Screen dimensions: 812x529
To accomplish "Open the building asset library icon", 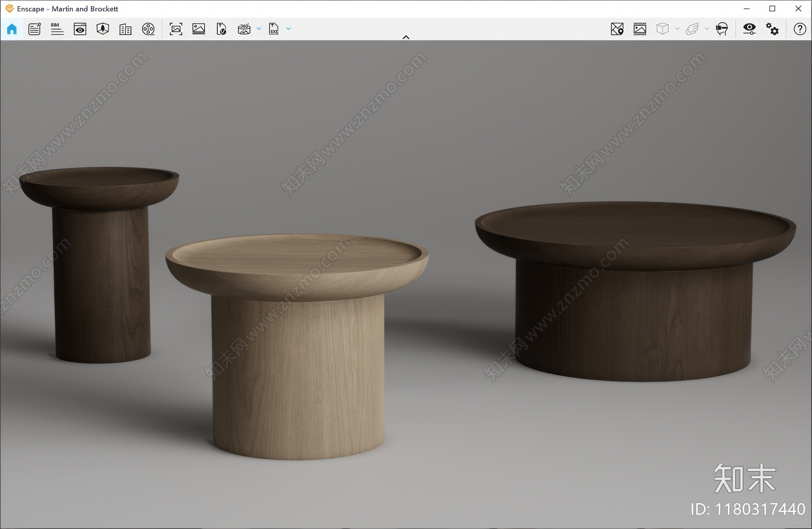I will pos(125,29).
